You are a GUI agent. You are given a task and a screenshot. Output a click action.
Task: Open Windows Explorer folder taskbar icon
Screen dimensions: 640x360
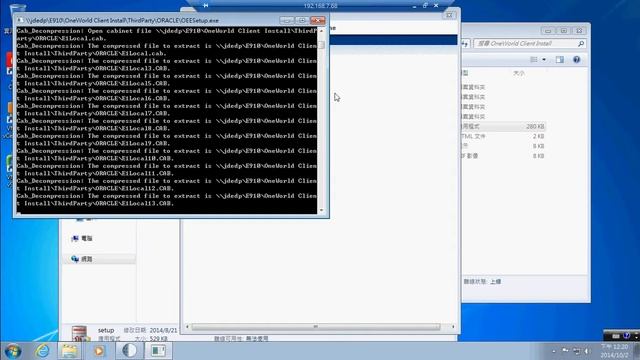[x=69, y=351]
